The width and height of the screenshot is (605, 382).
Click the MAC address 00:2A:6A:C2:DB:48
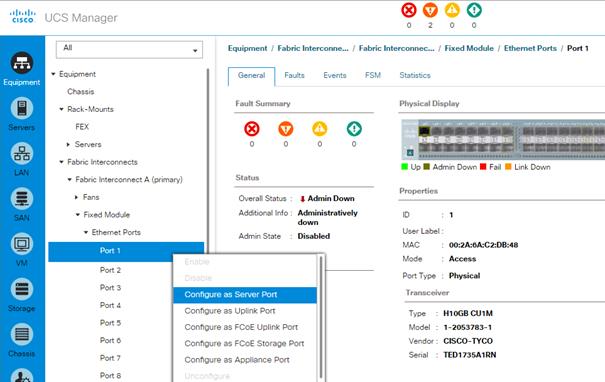[483, 245]
